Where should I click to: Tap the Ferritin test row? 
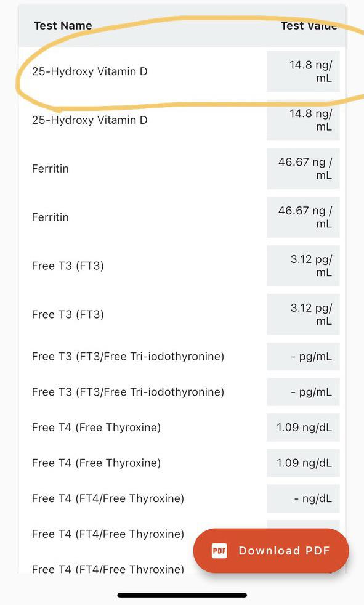51,168
